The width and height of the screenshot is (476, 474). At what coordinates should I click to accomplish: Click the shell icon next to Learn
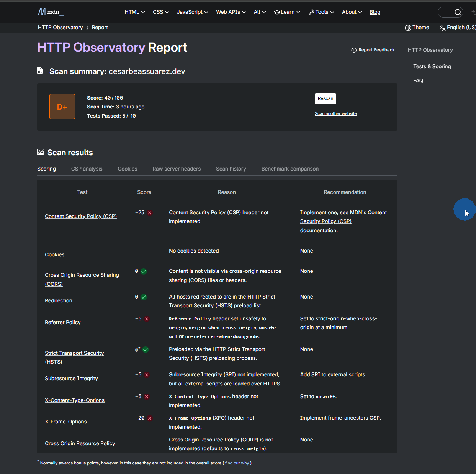[277, 12]
